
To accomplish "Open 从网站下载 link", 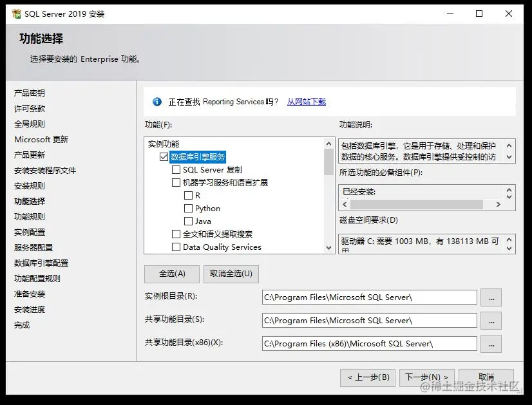I will (307, 102).
